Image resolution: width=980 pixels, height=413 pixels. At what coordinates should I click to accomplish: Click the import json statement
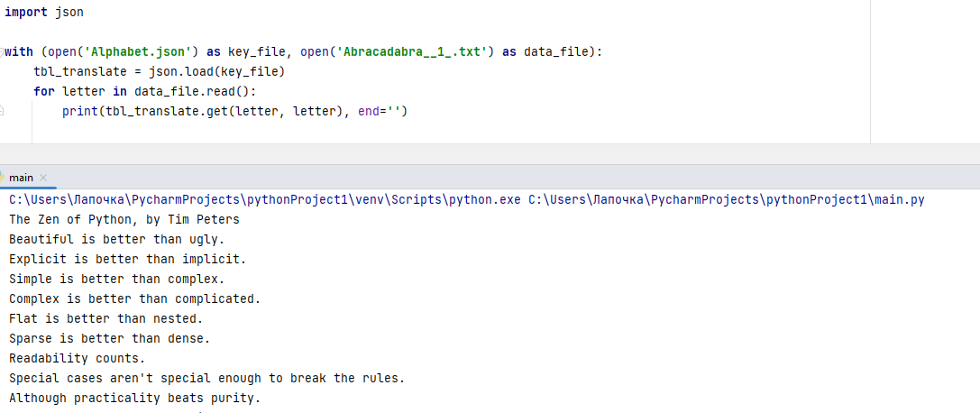44,13
